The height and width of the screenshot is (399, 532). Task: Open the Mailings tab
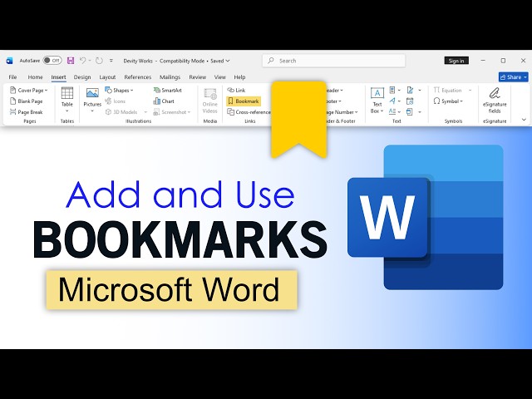170,77
